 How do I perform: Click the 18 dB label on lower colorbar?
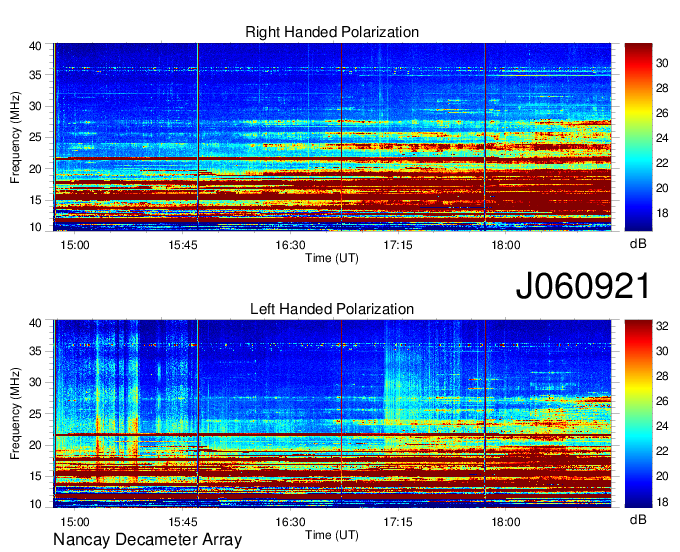662,502
